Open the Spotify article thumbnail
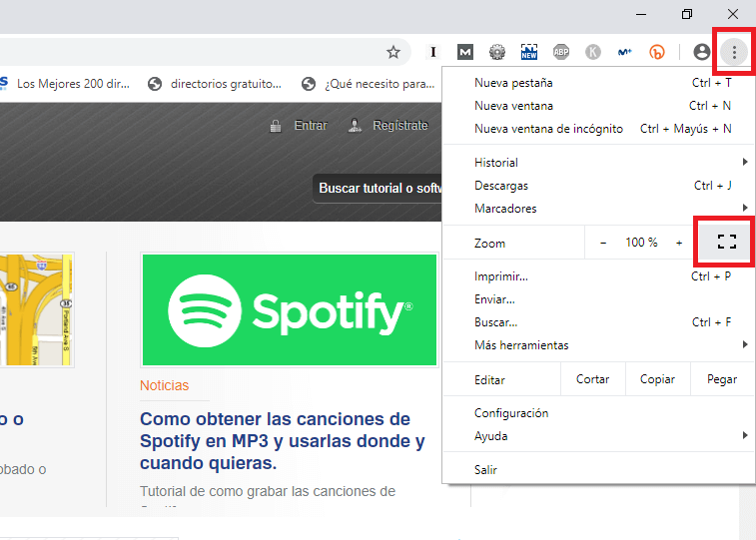 point(290,309)
